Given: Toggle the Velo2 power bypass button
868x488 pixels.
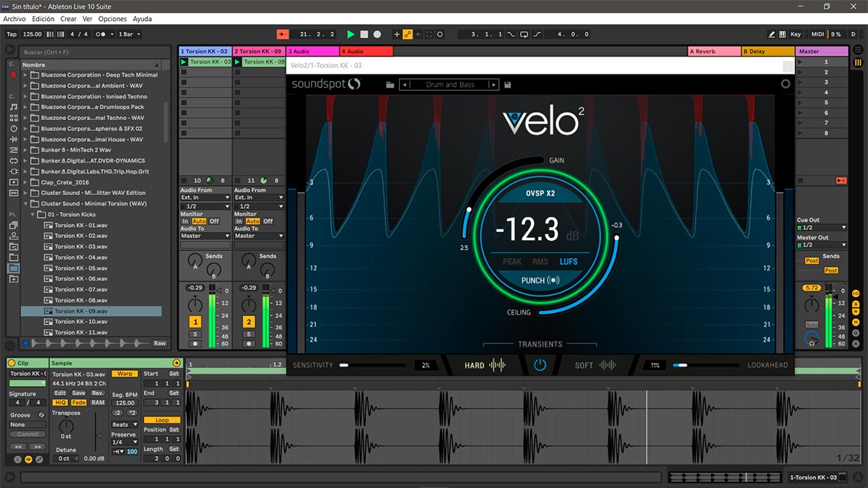Looking at the screenshot, I should [540, 365].
